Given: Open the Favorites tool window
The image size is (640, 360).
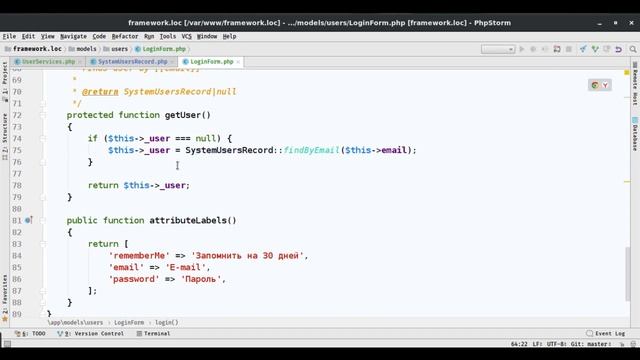Looking at the screenshot, I should [5, 297].
